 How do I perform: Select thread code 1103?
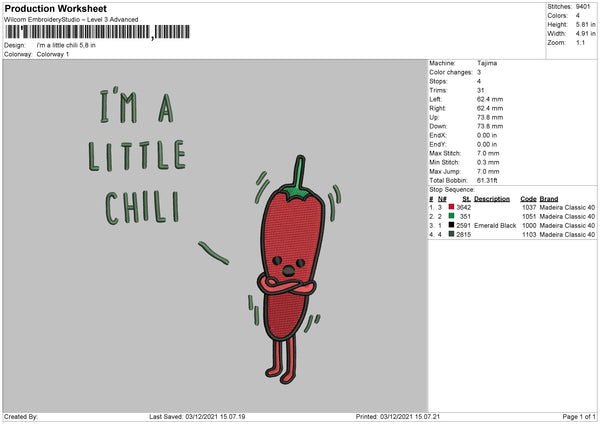(x=529, y=235)
